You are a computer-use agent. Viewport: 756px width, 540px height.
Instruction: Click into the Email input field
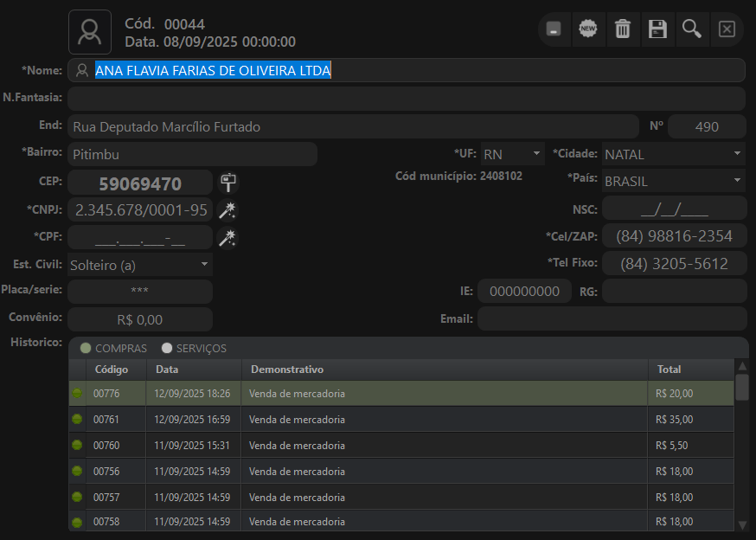click(x=612, y=318)
